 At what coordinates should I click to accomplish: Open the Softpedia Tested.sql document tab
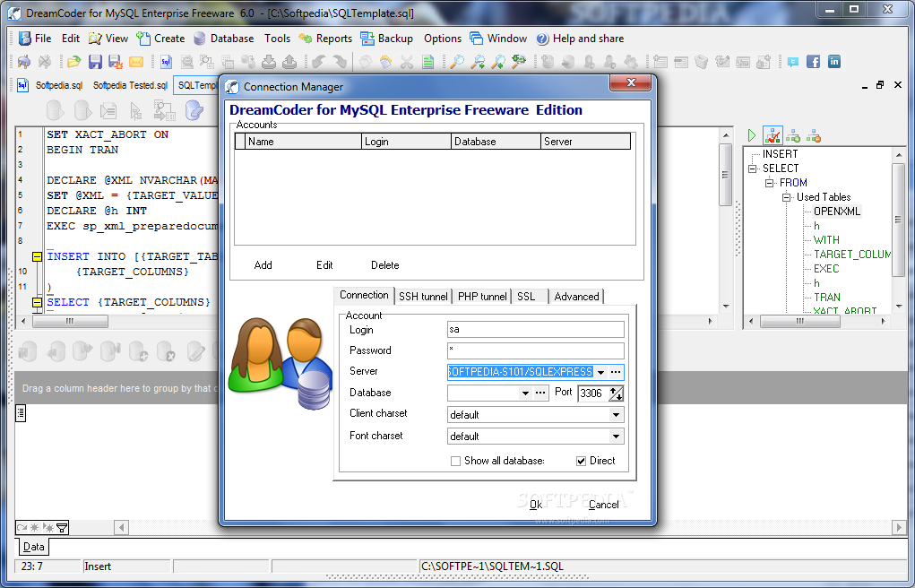point(130,85)
